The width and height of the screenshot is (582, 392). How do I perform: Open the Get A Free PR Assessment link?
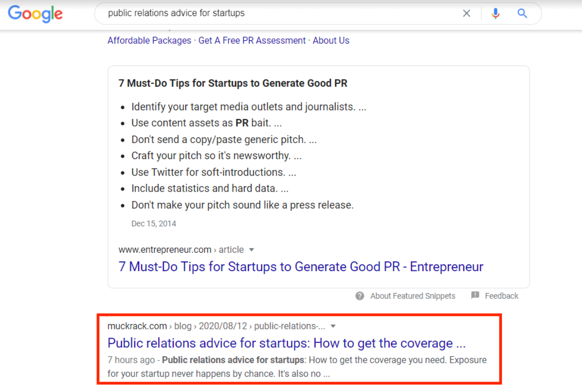252,41
